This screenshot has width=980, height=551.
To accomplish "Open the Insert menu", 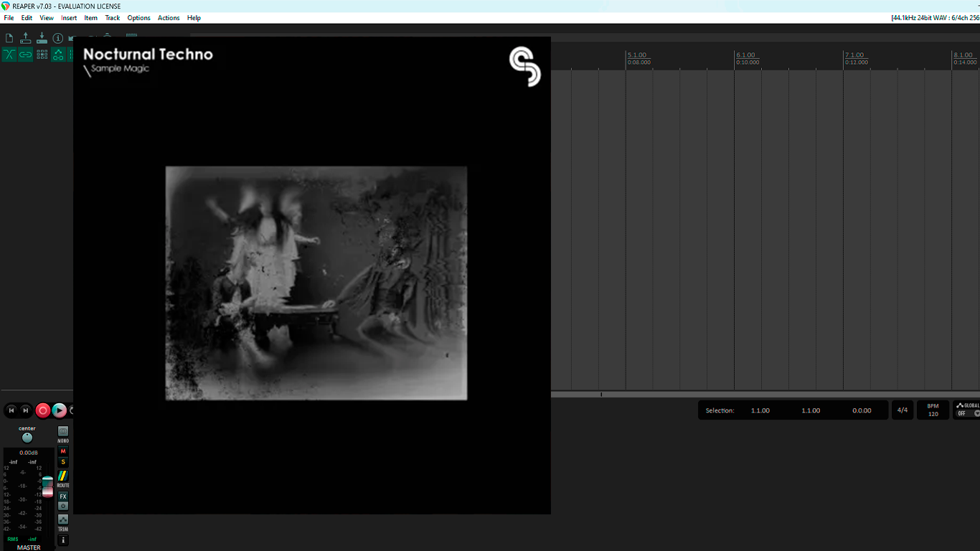I will (x=69, y=18).
